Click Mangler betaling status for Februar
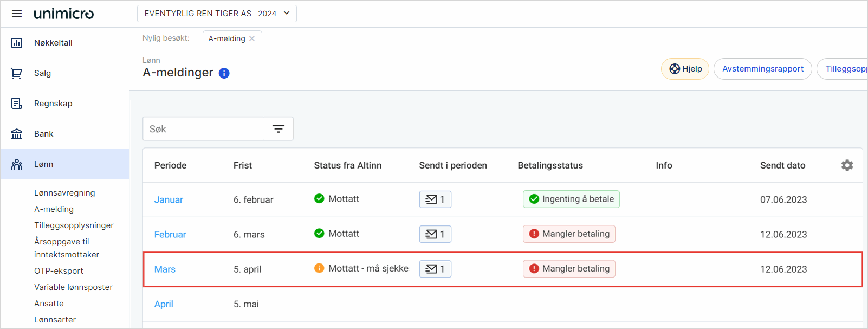This screenshot has height=329, width=868. coord(569,234)
